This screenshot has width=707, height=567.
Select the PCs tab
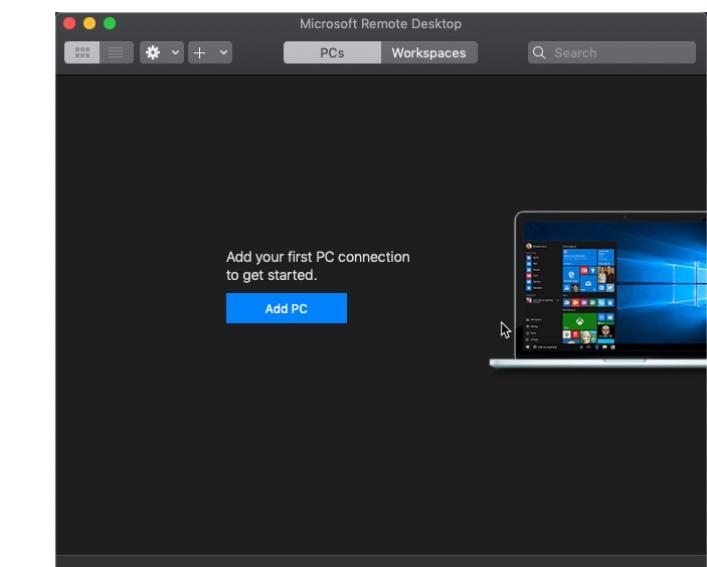[x=332, y=53]
